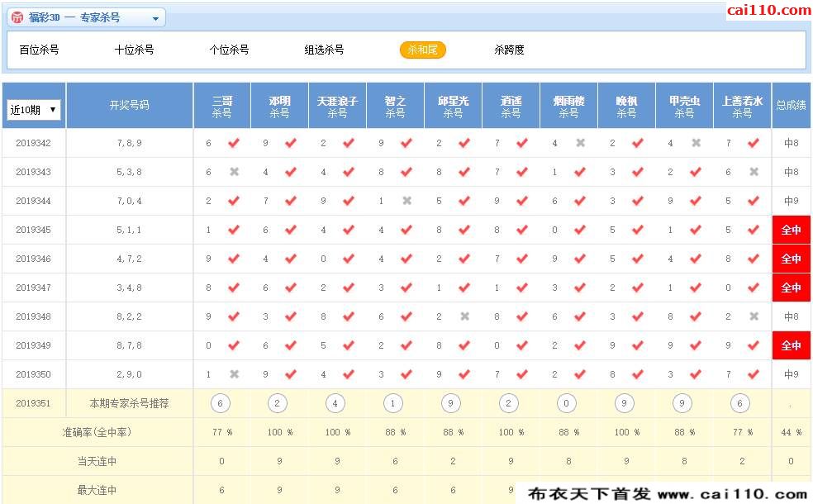The image size is (813, 504).
Task: Click the 开奖号码 column header
Action: pyautogui.click(x=130, y=106)
